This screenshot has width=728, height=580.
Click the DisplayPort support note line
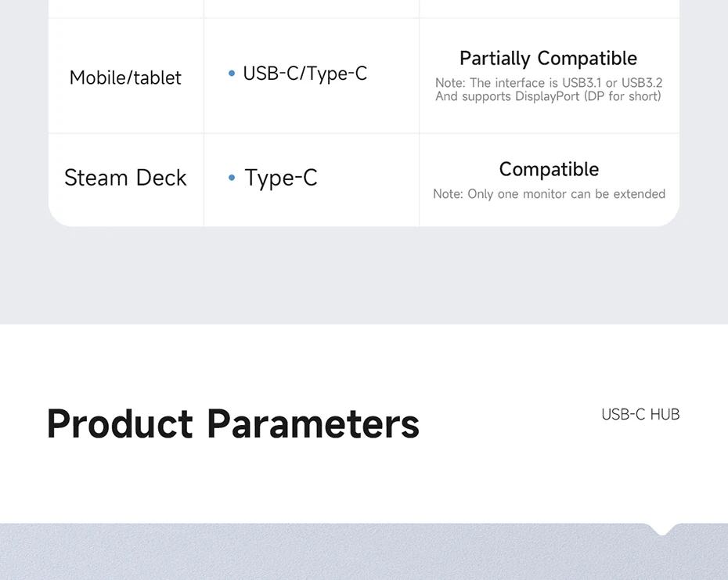click(x=548, y=96)
